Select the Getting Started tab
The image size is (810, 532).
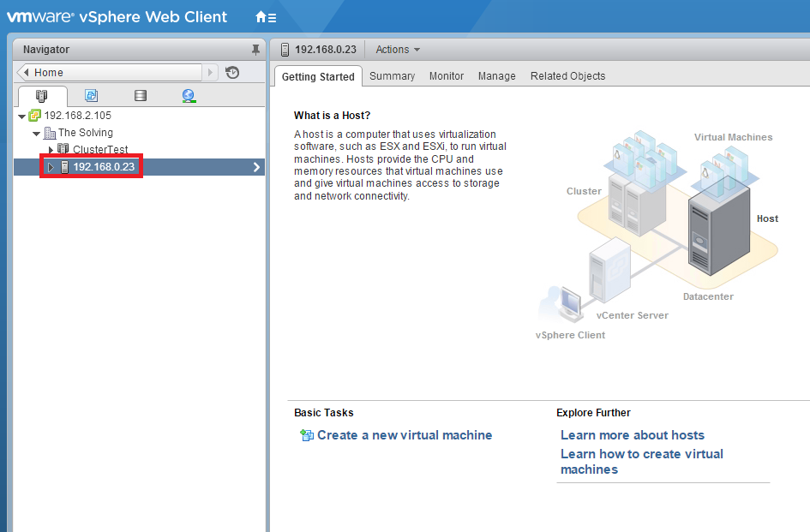pyautogui.click(x=318, y=76)
